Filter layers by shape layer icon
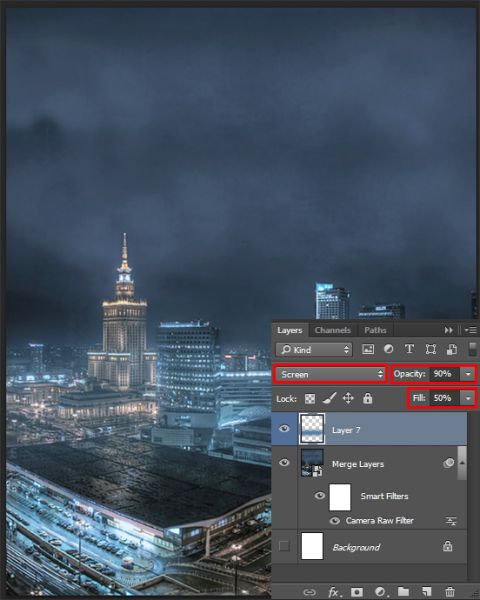 tap(431, 349)
